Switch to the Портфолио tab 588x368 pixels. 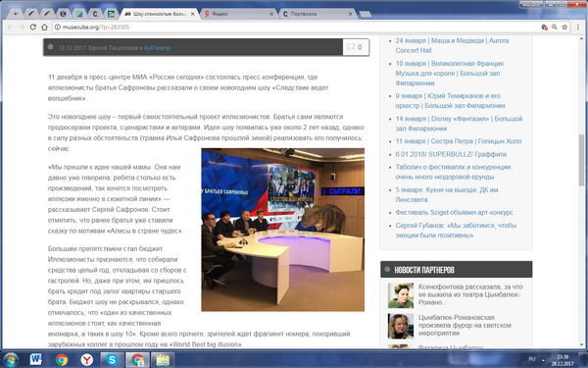[x=318, y=14]
